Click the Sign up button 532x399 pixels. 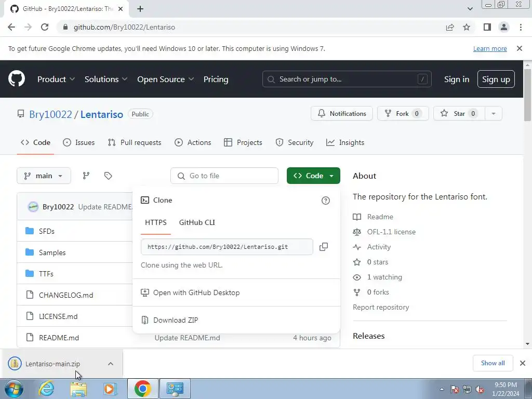[x=496, y=79]
